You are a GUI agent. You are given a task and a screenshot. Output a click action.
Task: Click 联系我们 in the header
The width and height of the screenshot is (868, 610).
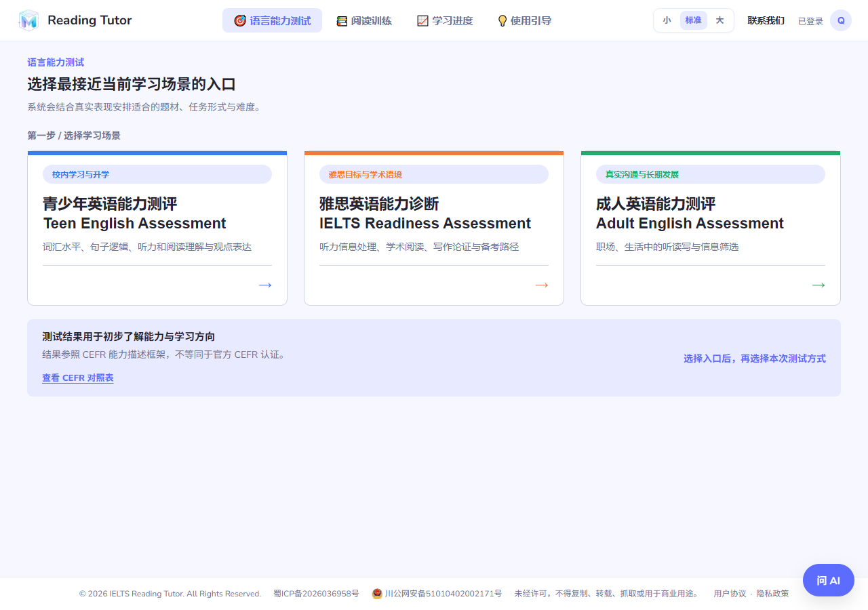766,20
